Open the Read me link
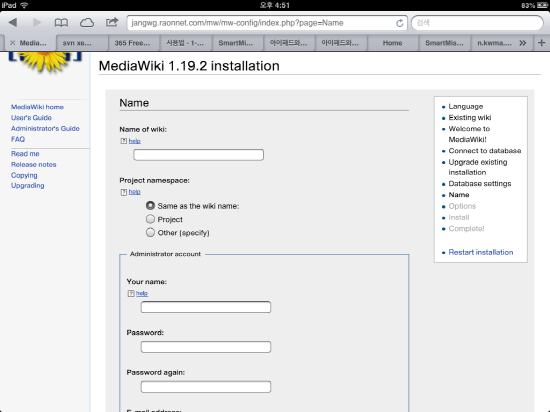This screenshot has height=412, width=550. 25,154
